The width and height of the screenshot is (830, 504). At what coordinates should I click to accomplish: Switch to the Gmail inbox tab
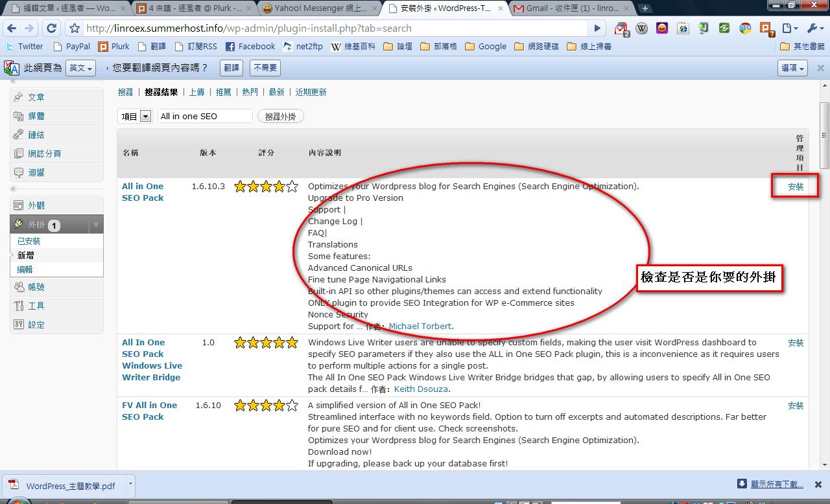[570, 8]
